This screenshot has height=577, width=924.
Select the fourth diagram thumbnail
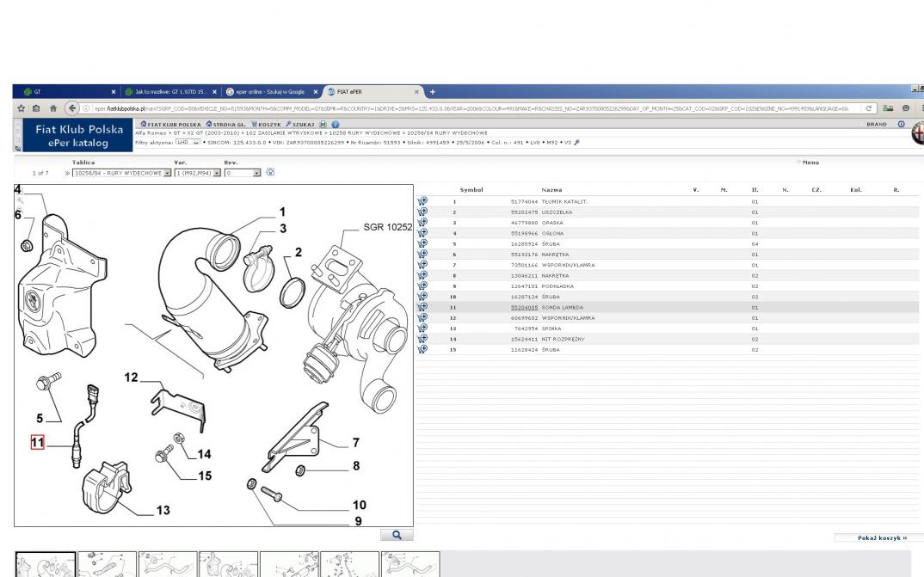[229, 564]
